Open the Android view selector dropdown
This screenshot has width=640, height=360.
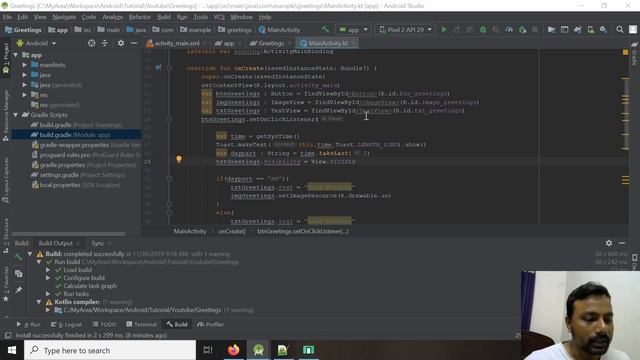coord(37,43)
